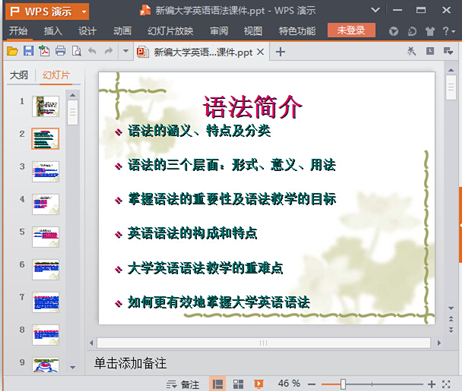
Task: Open the help question mark dropdown
Action: [x=449, y=31]
